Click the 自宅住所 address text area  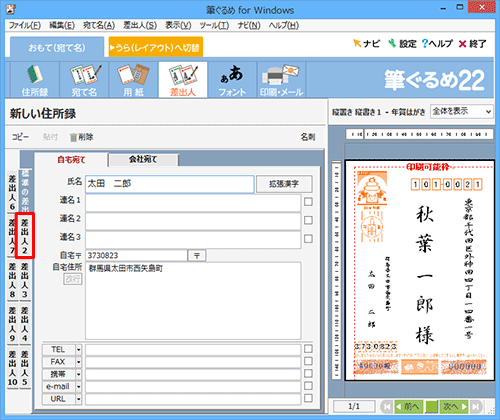coord(193,300)
